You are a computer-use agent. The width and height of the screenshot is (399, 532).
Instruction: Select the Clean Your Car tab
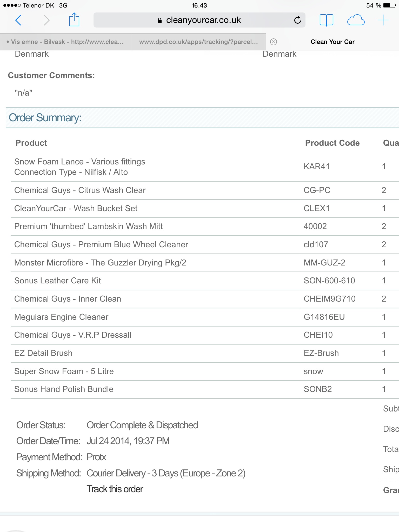coord(332,42)
